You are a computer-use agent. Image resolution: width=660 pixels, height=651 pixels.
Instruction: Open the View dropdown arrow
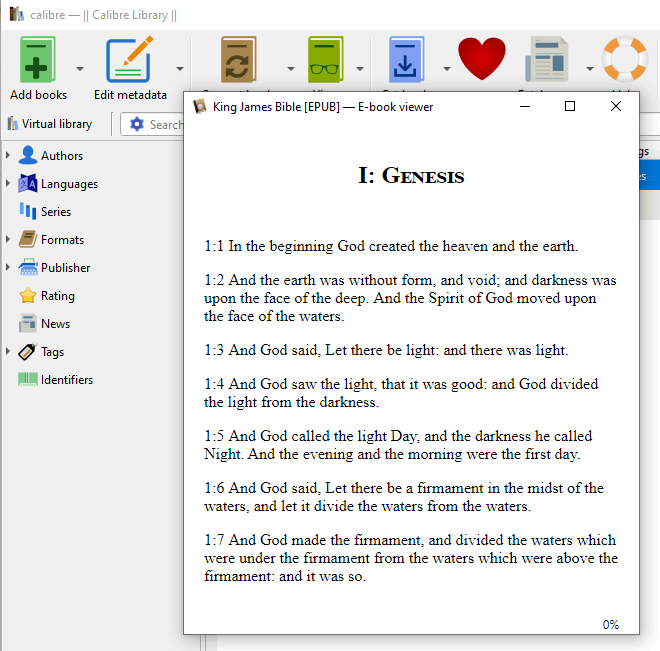[x=360, y=68]
